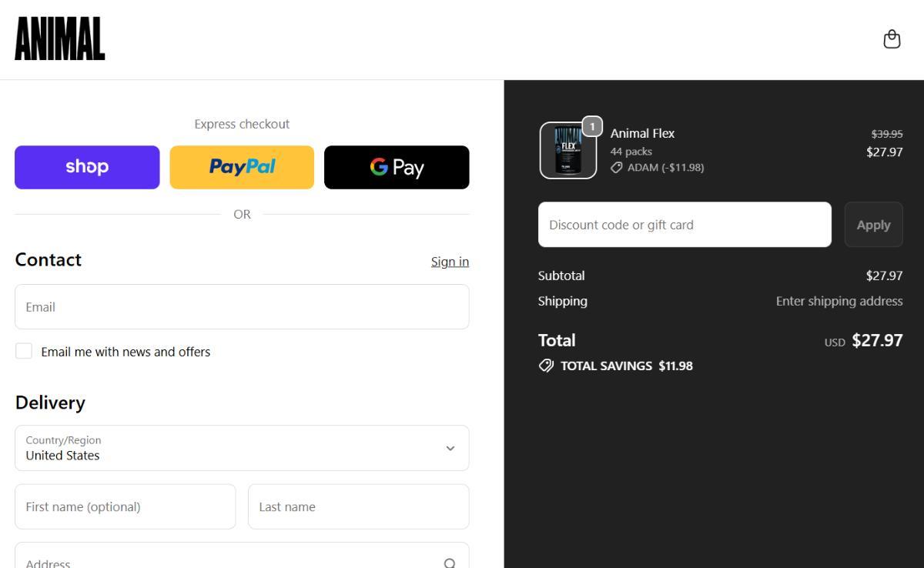
Task: Click the address search magnifier icon
Action: tap(450, 563)
